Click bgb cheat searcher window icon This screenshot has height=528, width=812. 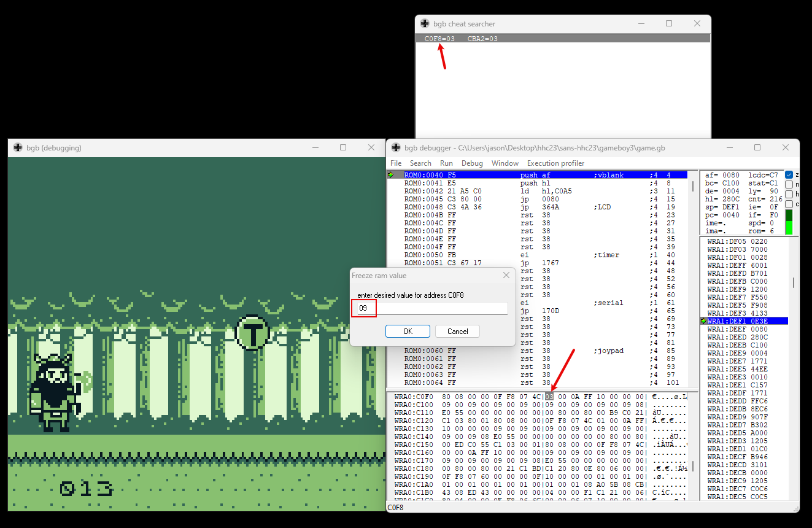point(425,23)
